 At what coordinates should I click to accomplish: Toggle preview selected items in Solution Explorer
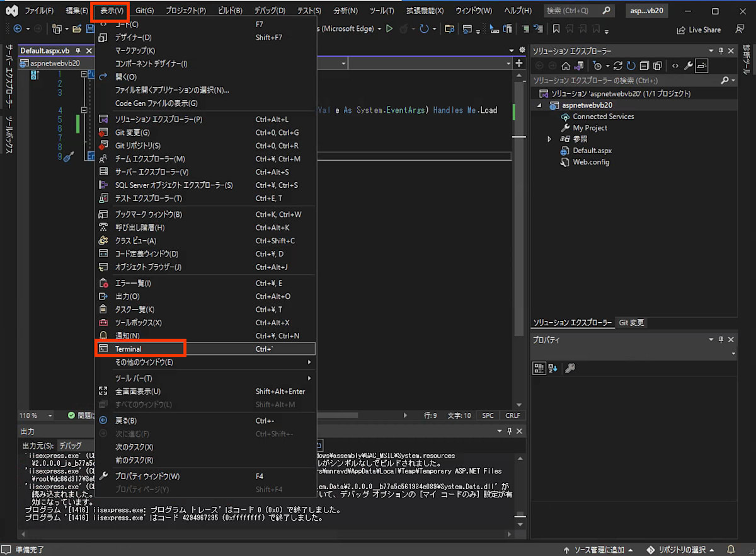(x=702, y=66)
